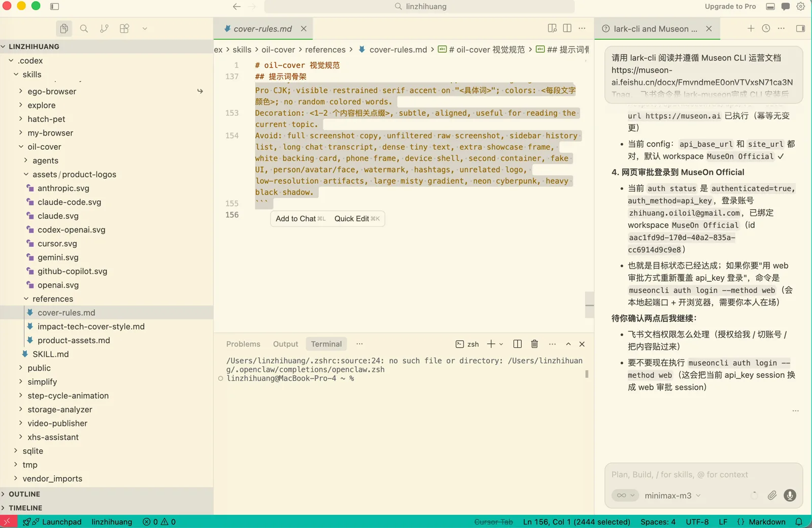This screenshot has height=528, width=812.
Task: Go back using the navigation arrow
Action: [x=236, y=7]
